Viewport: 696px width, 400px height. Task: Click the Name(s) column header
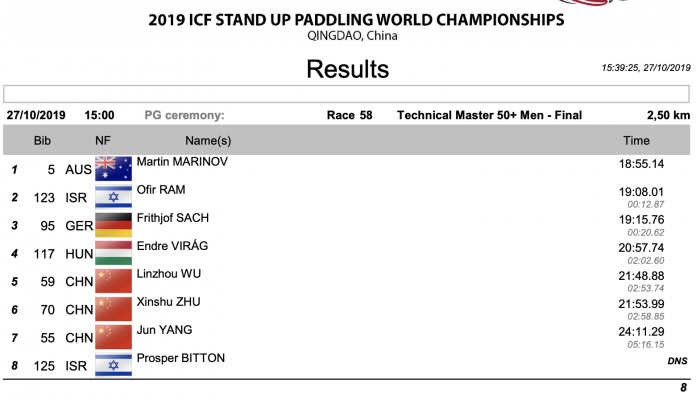click(x=208, y=141)
